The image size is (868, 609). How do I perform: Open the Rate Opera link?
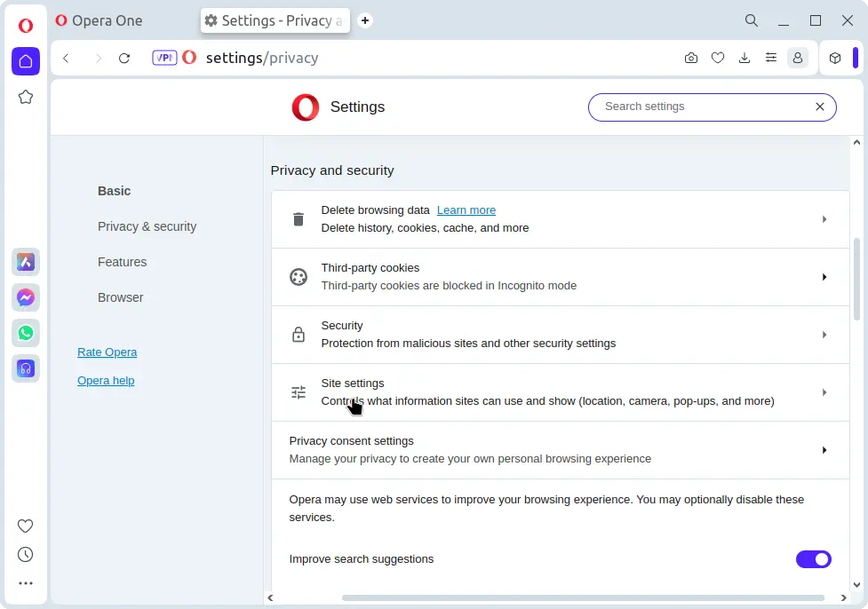point(107,352)
